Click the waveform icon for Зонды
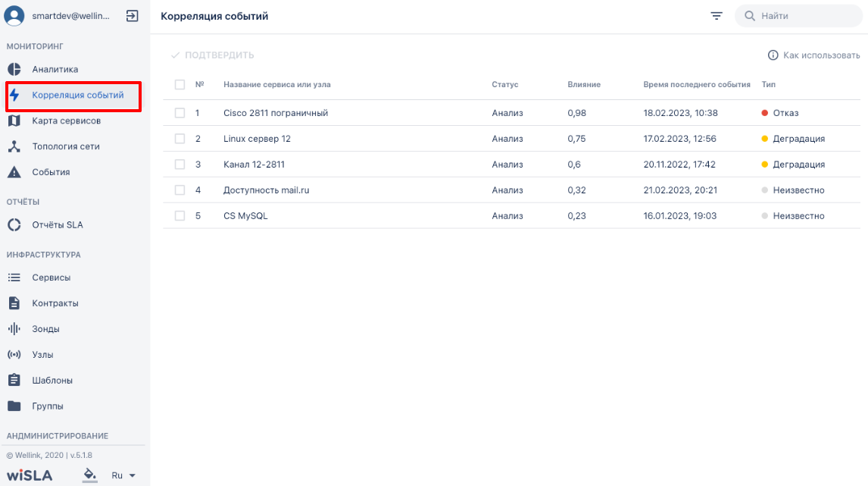 (x=14, y=328)
